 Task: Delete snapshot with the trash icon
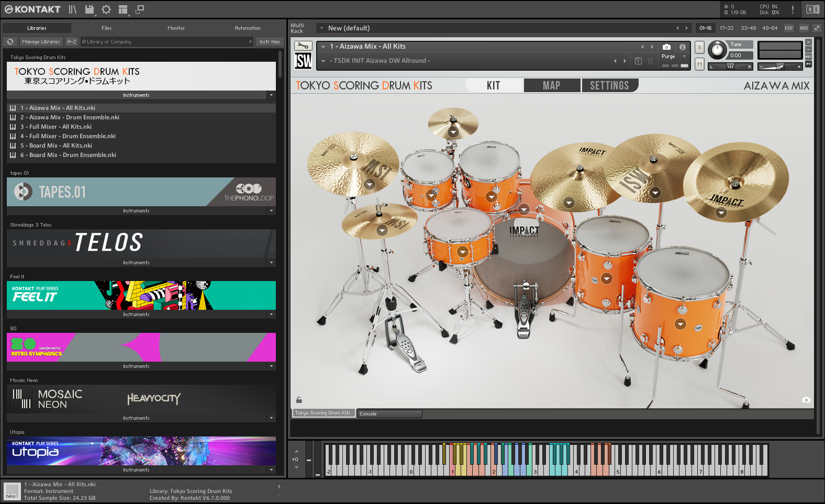click(650, 61)
